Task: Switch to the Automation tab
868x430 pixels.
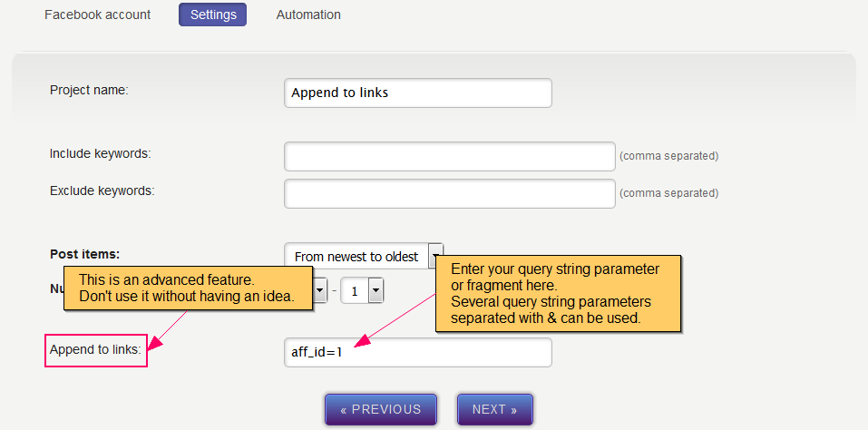Action: [x=308, y=15]
